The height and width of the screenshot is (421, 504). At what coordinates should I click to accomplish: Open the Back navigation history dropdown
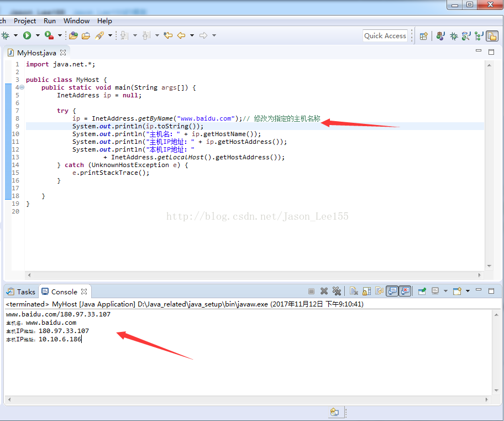[x=192, y=35]
